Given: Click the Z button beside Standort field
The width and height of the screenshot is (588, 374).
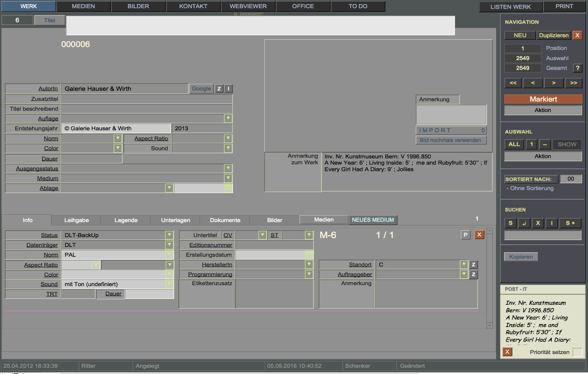Looking at the screenshot, I should 473,265.
